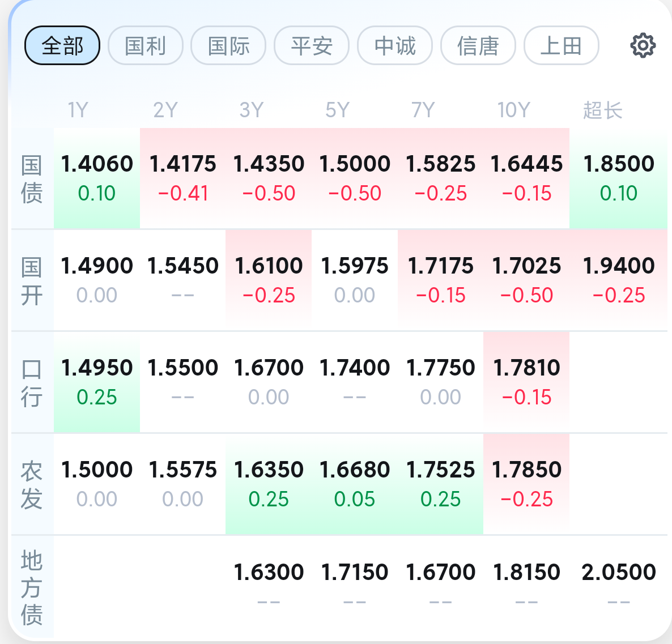Choose the 中诚 broker tab

pyautogui.click(x=395, y=45)
